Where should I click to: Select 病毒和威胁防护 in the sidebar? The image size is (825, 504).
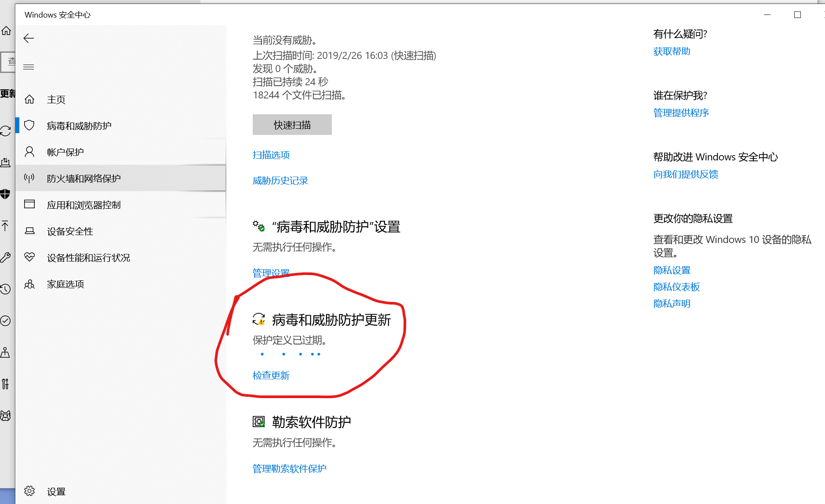[120, 126]
